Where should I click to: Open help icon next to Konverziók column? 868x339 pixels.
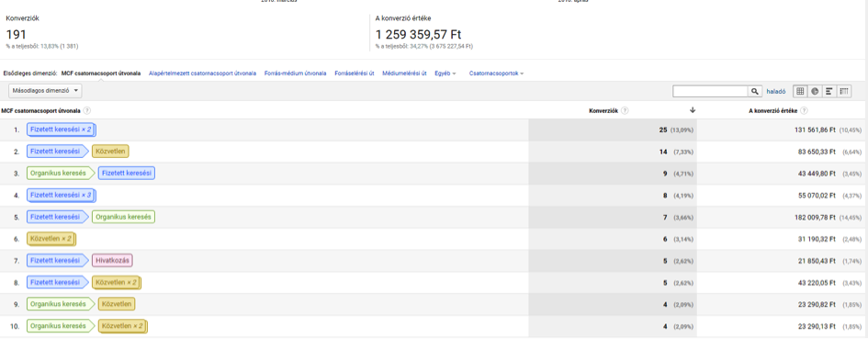(625, 111)
